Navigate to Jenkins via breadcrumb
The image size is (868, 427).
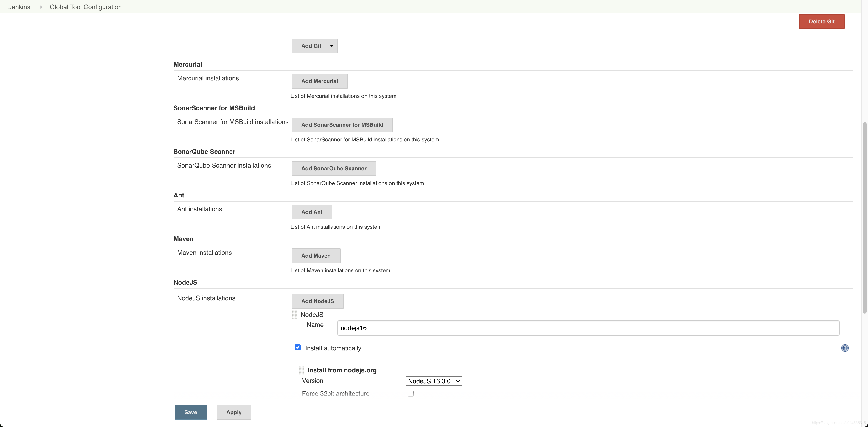19,7
